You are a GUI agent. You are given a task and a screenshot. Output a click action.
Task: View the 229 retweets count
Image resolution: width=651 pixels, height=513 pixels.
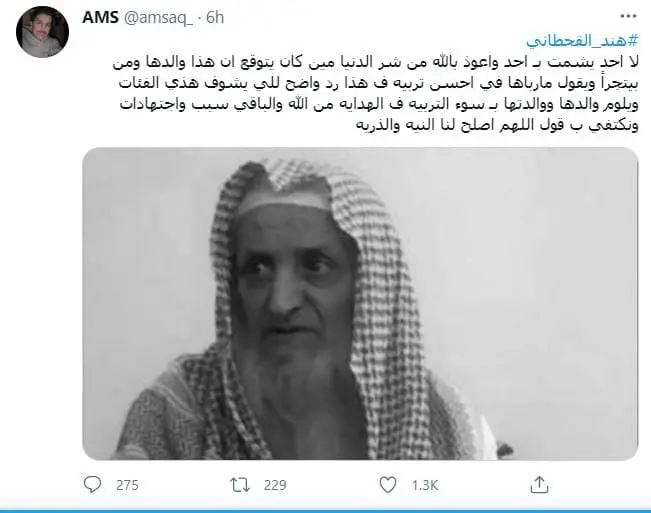(x=275, y=485)
